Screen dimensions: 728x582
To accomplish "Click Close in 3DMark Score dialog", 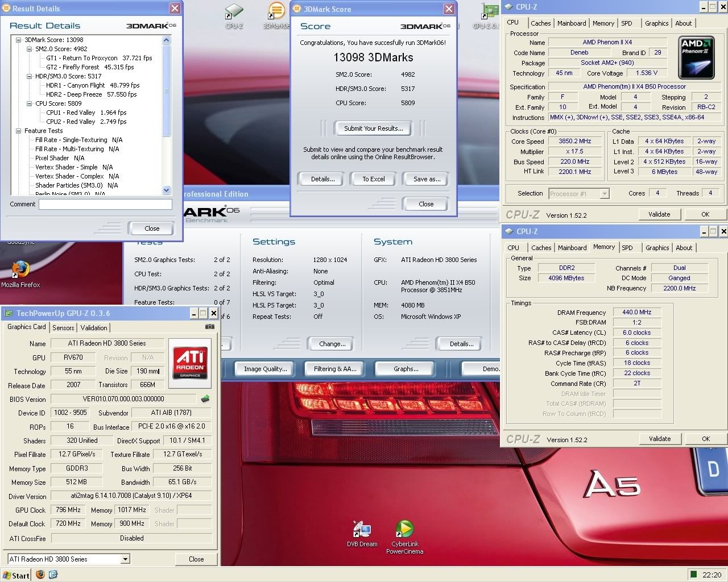I will [x=426, y=204].
